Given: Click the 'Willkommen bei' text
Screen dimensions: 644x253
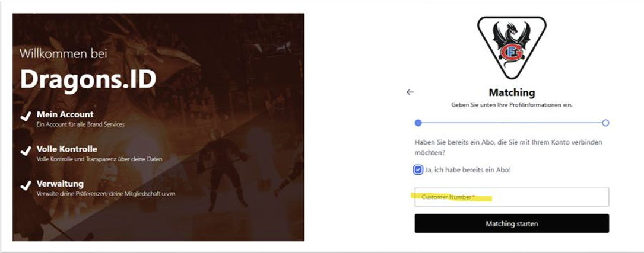Looking at the screenshot, I should click(64, 53).
